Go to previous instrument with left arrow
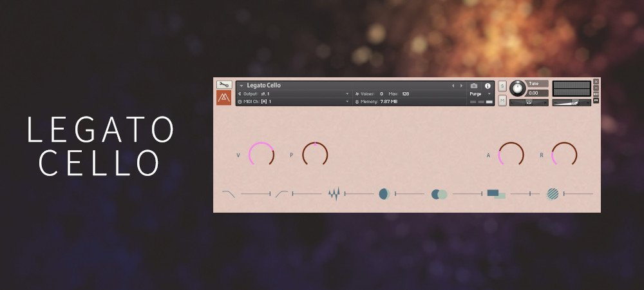This screenshot has height=290, width=644. (453, 86)
